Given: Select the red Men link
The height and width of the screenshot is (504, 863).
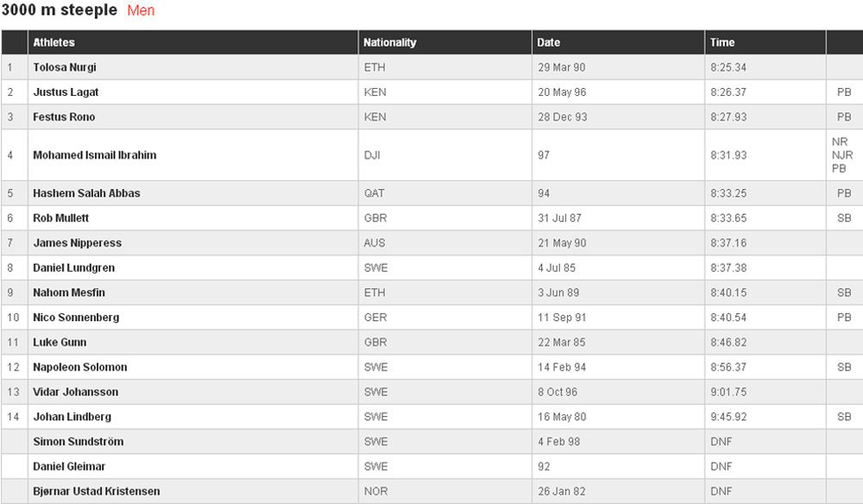Looking at the screenshot, I should pos(141,10).
